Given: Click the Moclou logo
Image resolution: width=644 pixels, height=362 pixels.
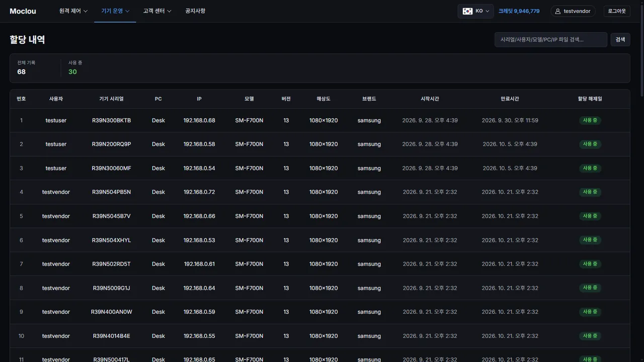Looking at the screenshot, I should pyautogui.click(x=23, y=11).
